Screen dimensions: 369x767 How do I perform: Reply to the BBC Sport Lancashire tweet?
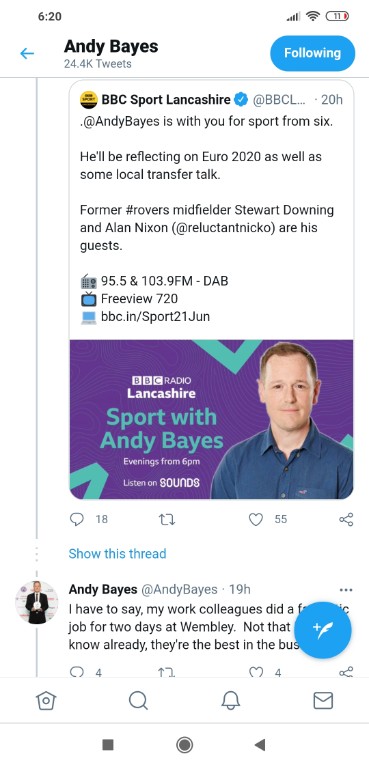tap(77, 519)
